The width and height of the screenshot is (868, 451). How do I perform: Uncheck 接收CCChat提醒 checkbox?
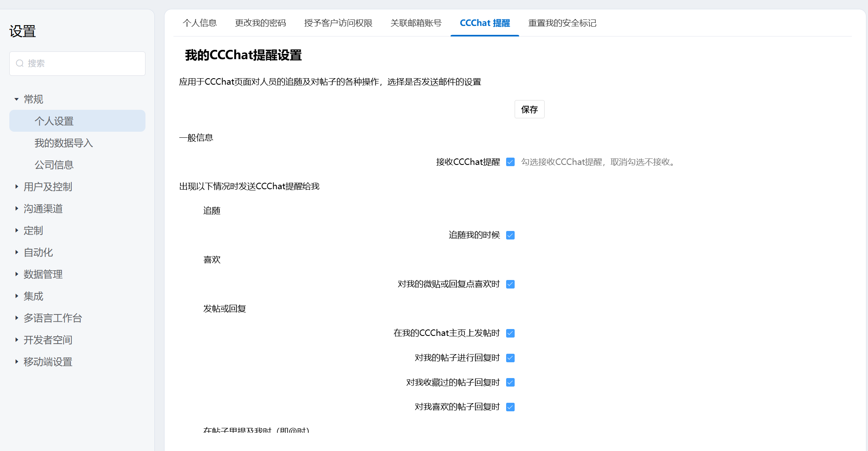(x=510, y=162)
